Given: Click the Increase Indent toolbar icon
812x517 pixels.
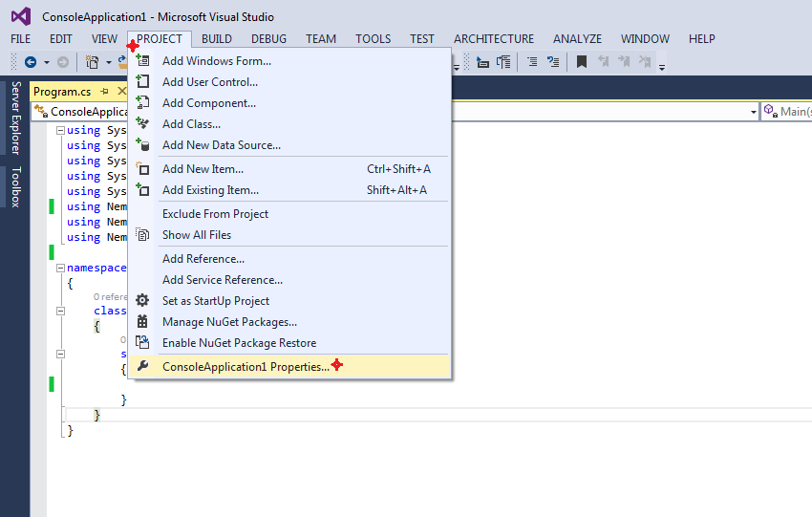Looking at the screenshot, I should (503, 62).
